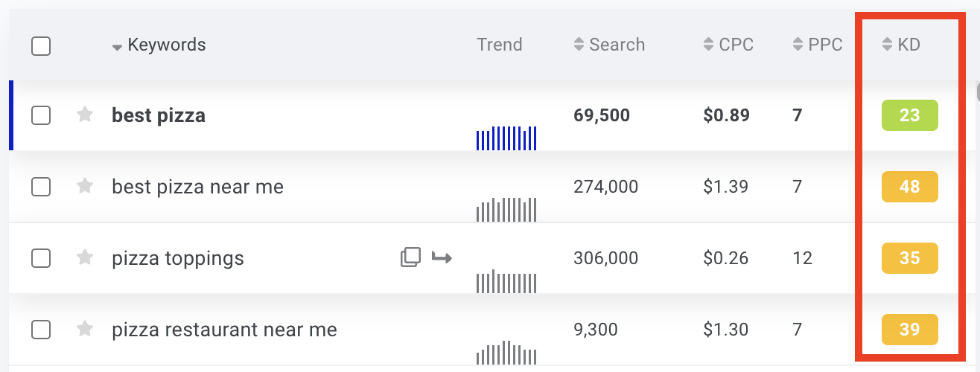The height and width of the screenshot is (372, 980).
Task: Star the 'best pizza near me' keyword
Action: pos(85,186)
